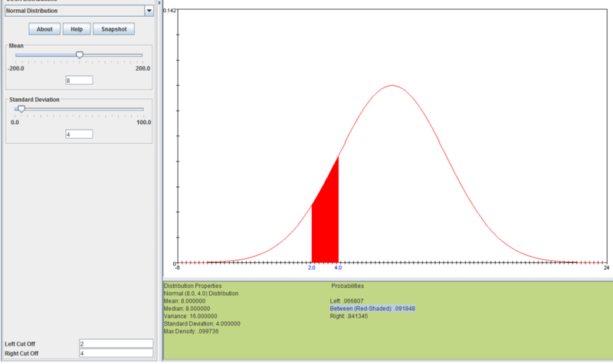This screenshot has height=364, width=613.
Task: Click the 'Median: 8.000000' property text
Action: [x=187, y=309]
